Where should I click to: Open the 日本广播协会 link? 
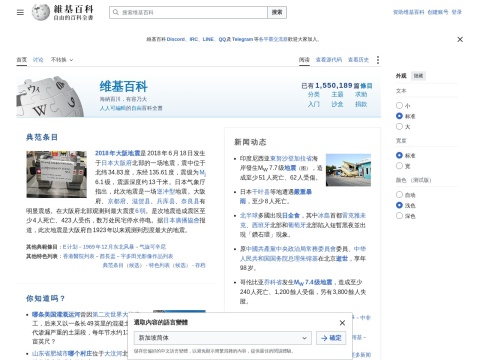click(x=181, y=220)
